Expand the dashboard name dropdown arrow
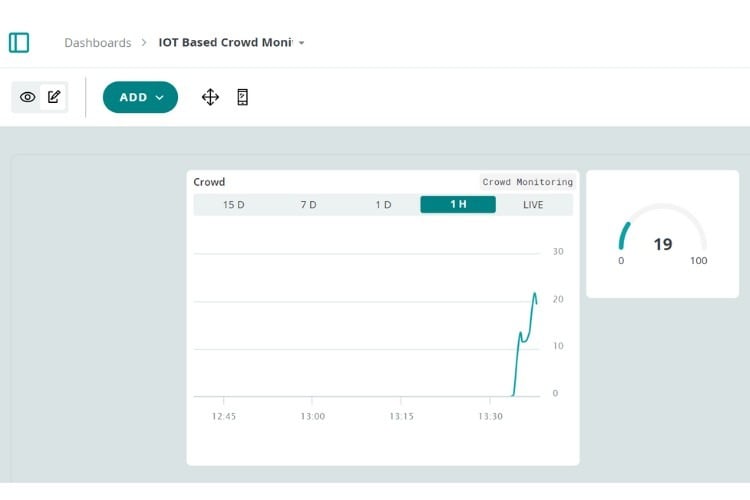 point(301,43)
